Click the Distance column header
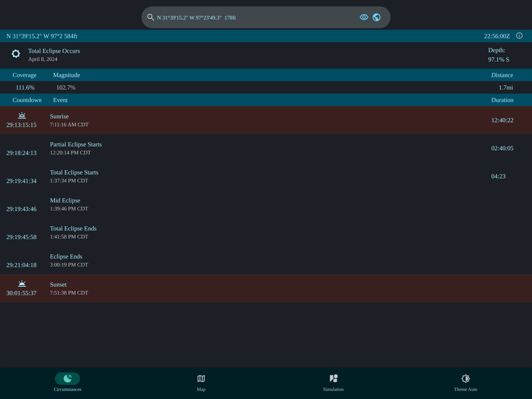The height and width of the screenshot is (399, 532). 502,75
